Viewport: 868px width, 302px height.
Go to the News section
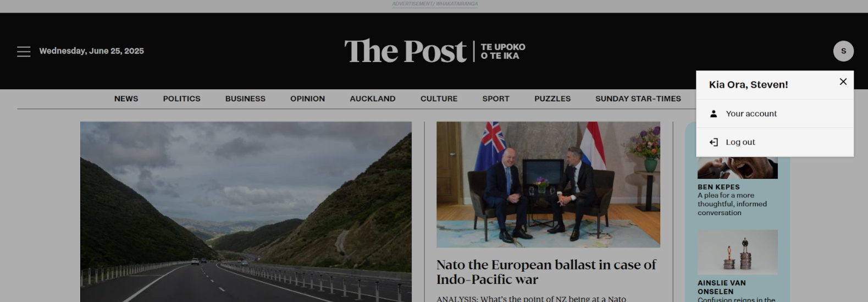(126, 99)
